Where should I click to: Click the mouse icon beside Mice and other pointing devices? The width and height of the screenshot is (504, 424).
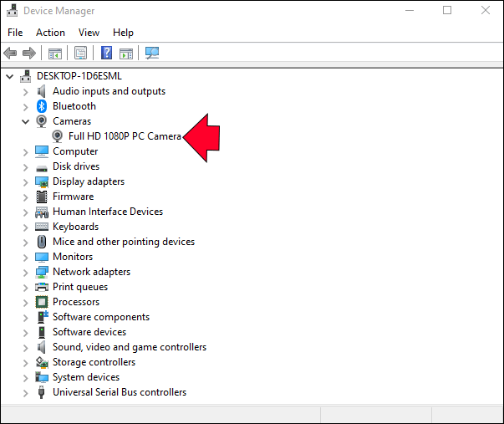pos(42,242)
